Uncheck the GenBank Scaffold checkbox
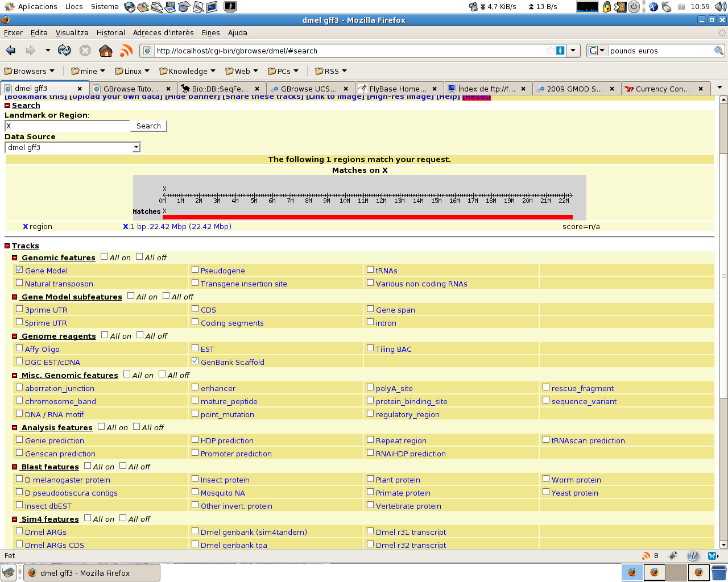The image size is (728, 582). tap(195, 361)
